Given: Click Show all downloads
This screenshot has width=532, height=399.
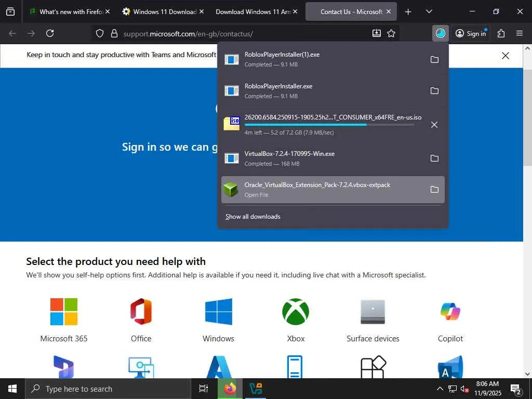Looking at the screenshot, I should click(x=253, y=217).
